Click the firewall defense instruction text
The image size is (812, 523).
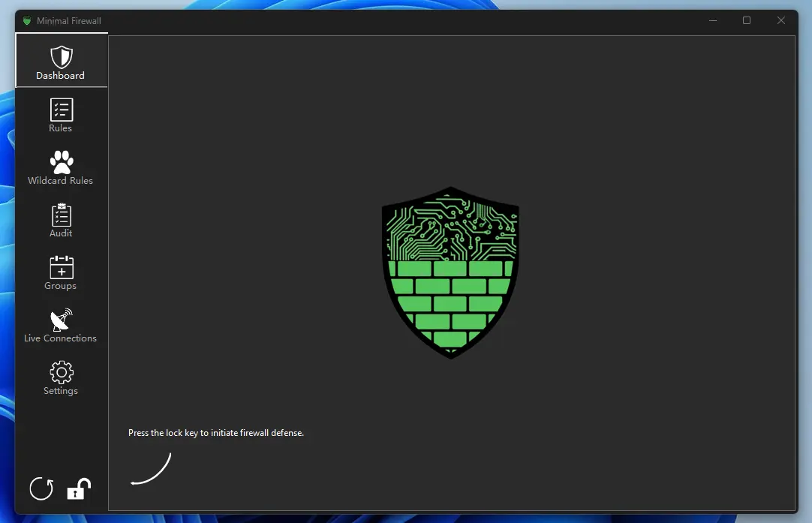click(x=216, y=433)
